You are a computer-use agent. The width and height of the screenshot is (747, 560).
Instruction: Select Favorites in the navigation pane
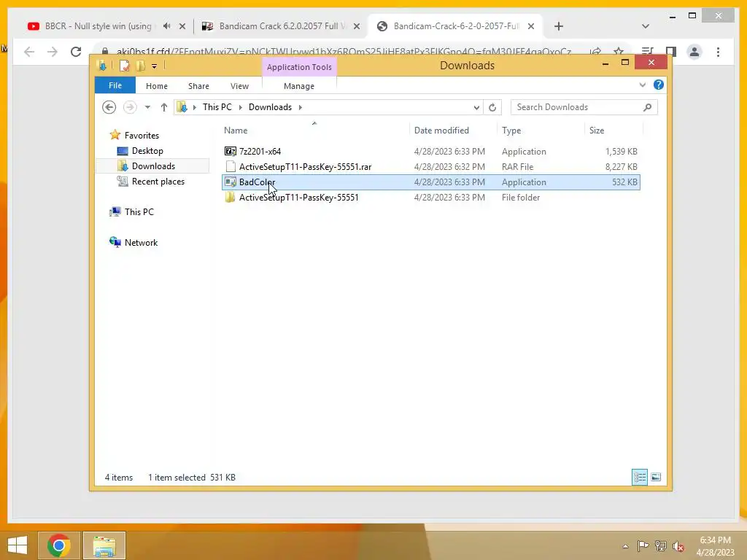pos(142,135)
